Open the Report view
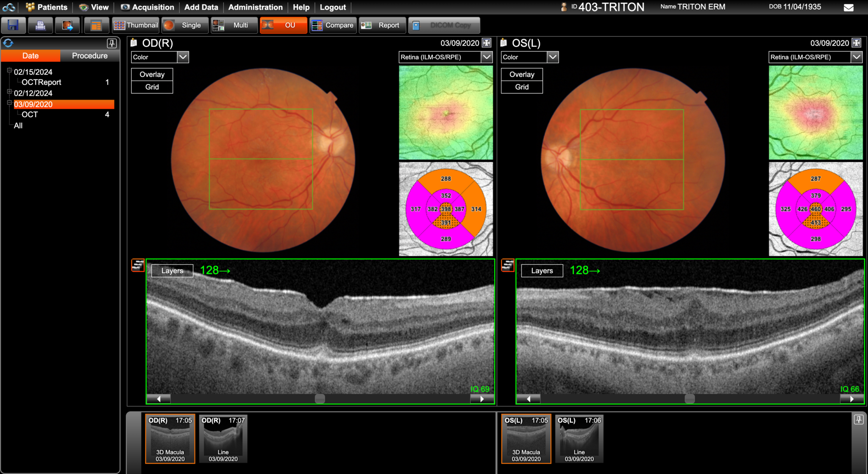The image size is (868, 474). [382, 25]
